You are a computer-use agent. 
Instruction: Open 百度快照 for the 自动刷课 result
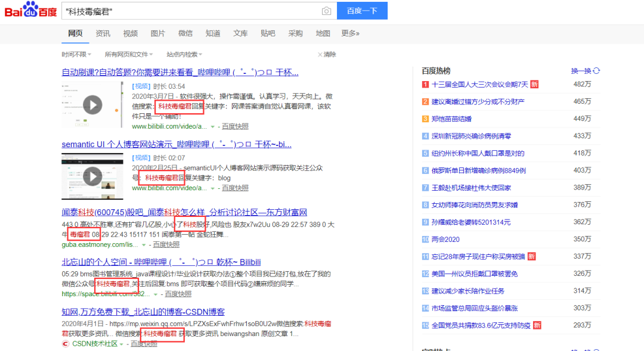click(x=235, y=126)
